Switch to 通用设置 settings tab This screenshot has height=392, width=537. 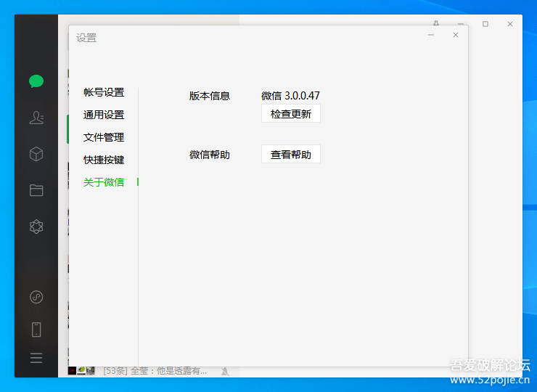104,115
